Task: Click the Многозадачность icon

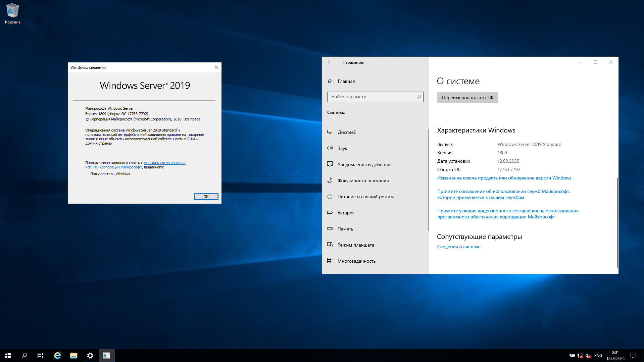Action: coord(330,261)
